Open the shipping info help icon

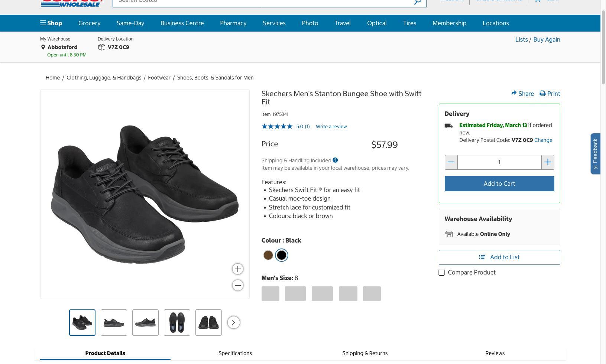point(335,160)
